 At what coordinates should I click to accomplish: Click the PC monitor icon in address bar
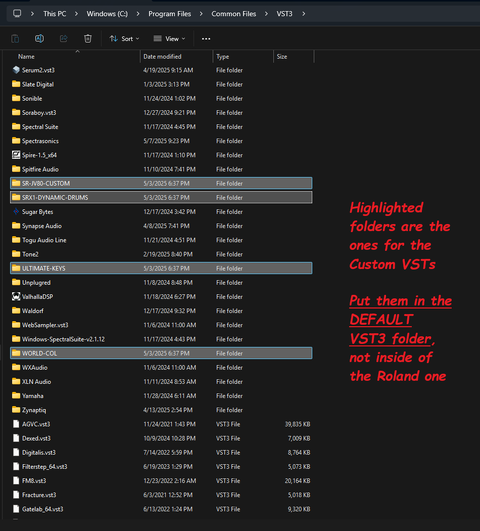pos(17,14)
